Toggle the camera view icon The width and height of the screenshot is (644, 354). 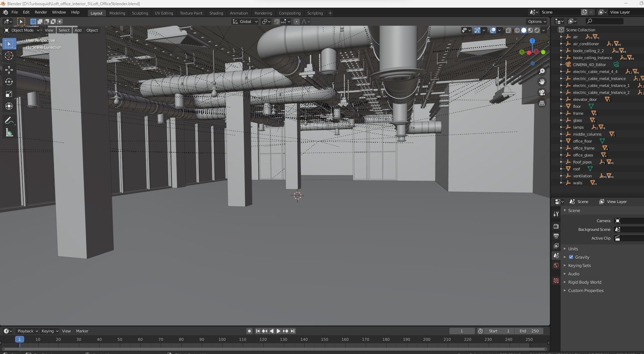tap(542, 92)
